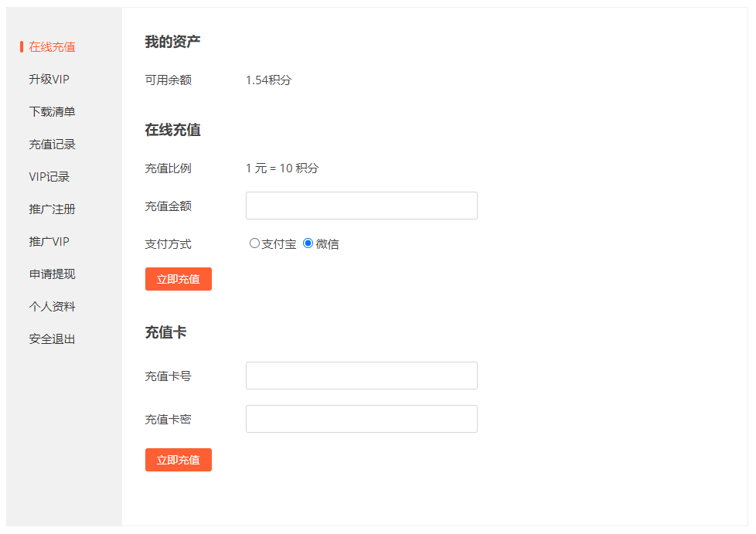Click 立即充值 below the 充值卡密 field
Viewport: 756px width, 534px height.
179,460
